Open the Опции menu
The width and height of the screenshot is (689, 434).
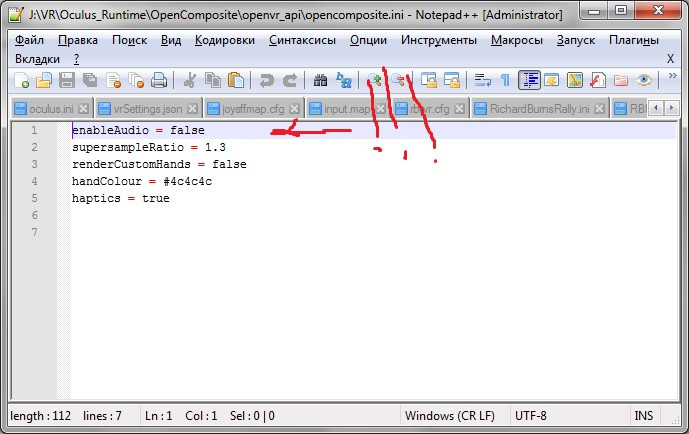(x=368, y=40)
